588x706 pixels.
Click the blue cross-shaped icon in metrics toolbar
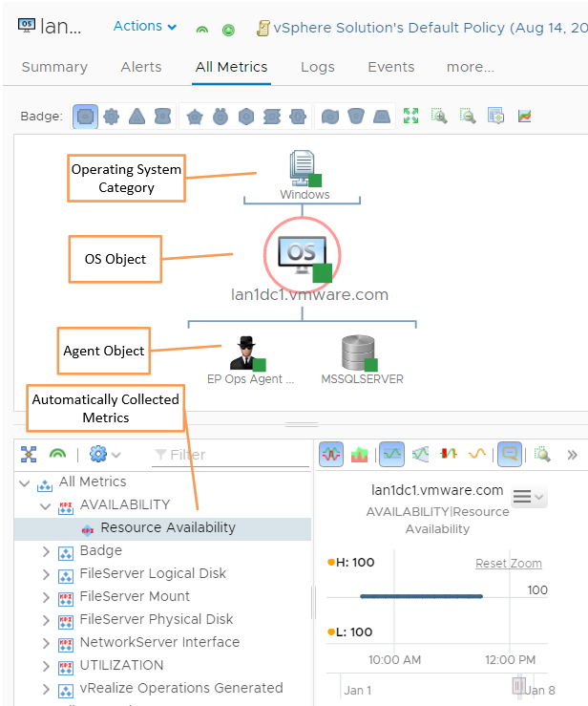pyautogui.click(x=29, y=455)
